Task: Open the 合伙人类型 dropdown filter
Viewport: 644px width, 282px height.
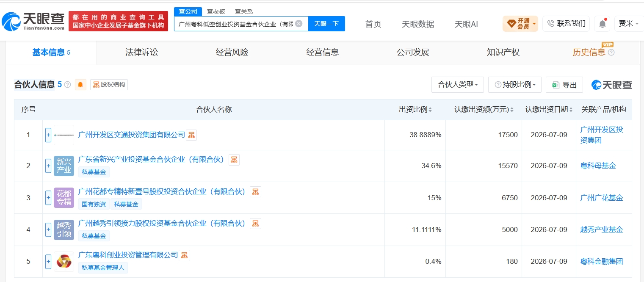Action: pyautogui.click(x=458, y=85)
